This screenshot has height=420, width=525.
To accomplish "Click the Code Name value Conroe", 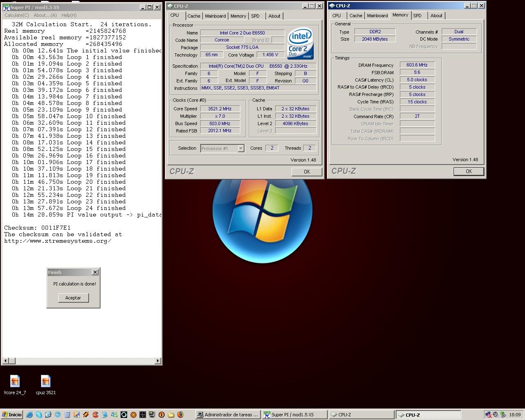I will [222, 40].
